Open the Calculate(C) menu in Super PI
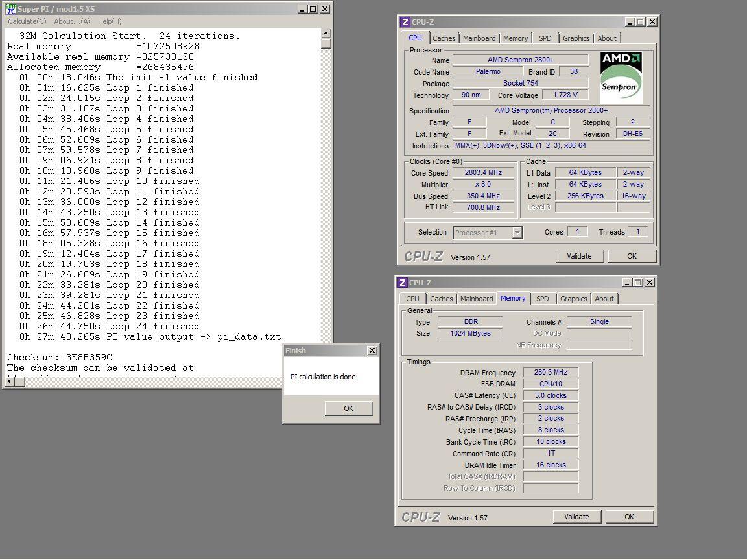 coord(27,21)
